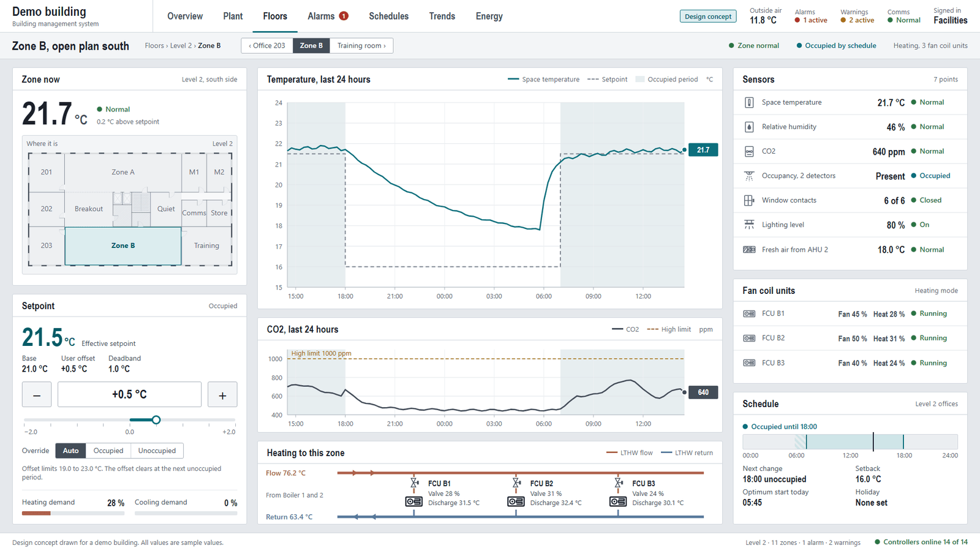Go to next zone Training room
The width and height of the screenshot is (980, 551).
click(x=361, y=46)
